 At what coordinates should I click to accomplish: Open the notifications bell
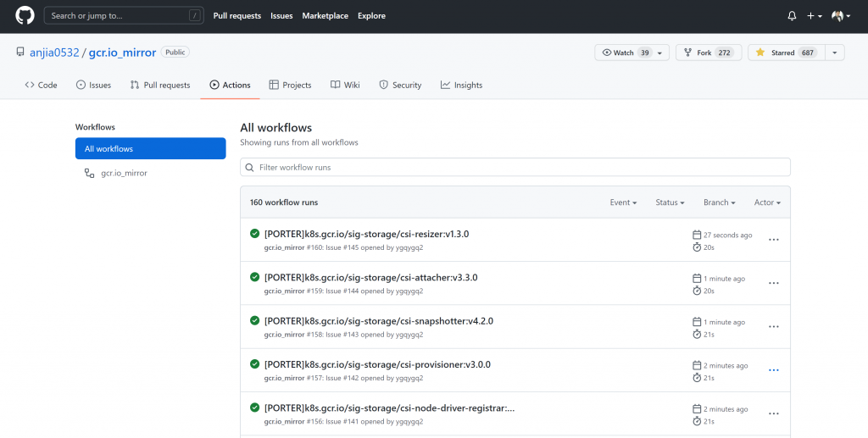[793, 16]
